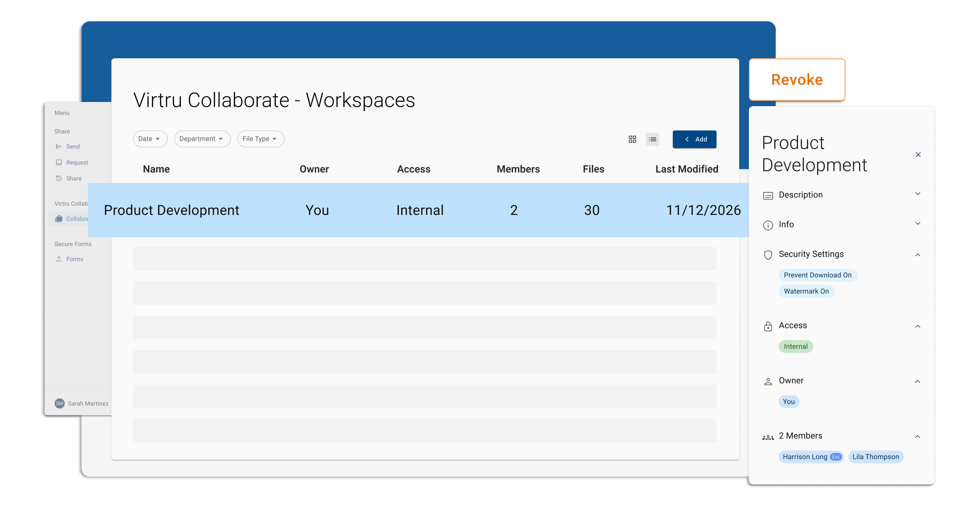Click the Sarah Martinez user name
This screenshot has height=509, width=980.
88,403
